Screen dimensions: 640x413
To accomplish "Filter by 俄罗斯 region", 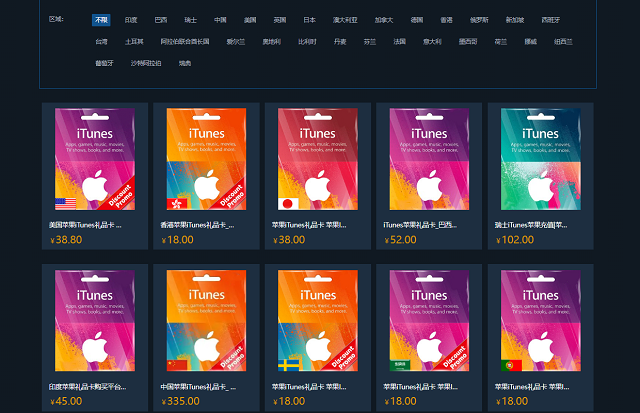I will (479, 20).
